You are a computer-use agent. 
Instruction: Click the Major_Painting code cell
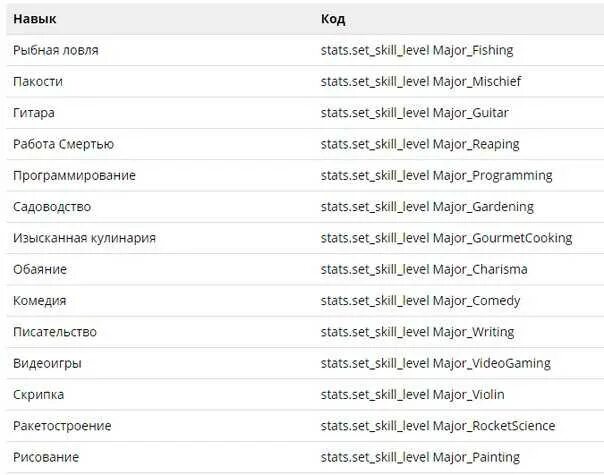[420, 457]
